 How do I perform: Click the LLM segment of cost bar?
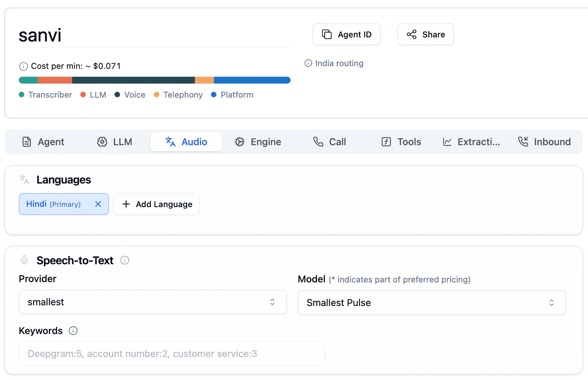coord(55,80)
